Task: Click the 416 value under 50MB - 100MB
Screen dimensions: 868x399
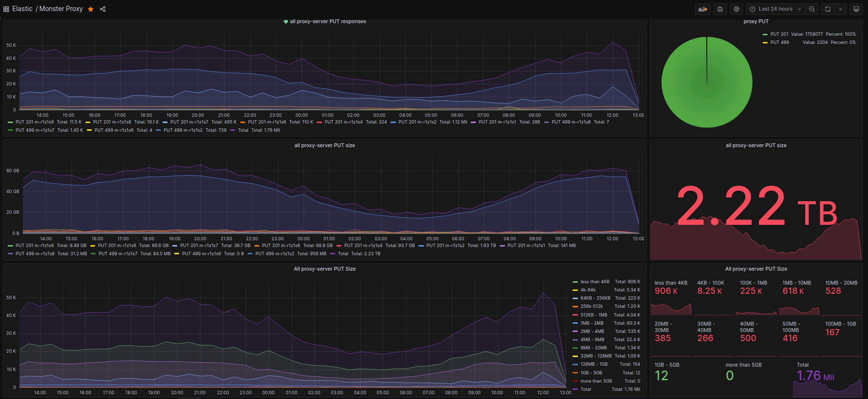Action: pyautogui.click(x=790, y=338)
